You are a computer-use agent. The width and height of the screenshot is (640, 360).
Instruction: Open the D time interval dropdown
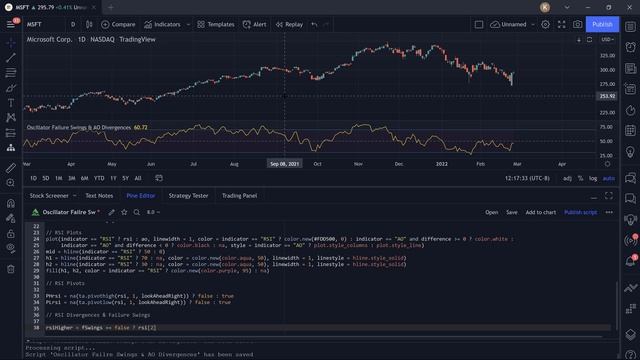[73, 24]
